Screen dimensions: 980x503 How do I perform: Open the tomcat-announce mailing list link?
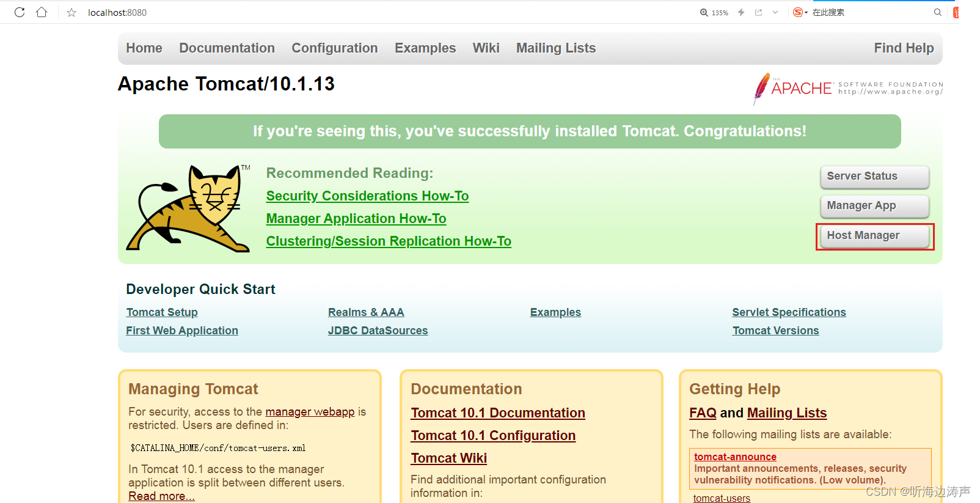point(735,457)
